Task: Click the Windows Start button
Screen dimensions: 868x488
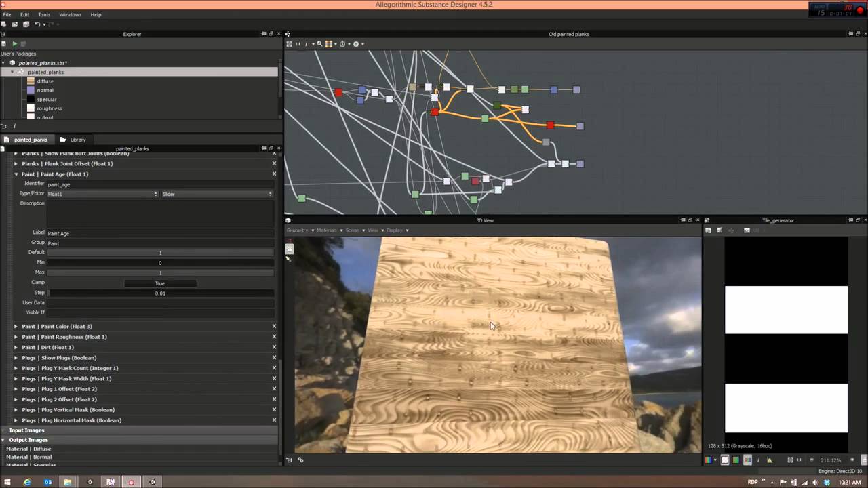Action: coord(7,482)
